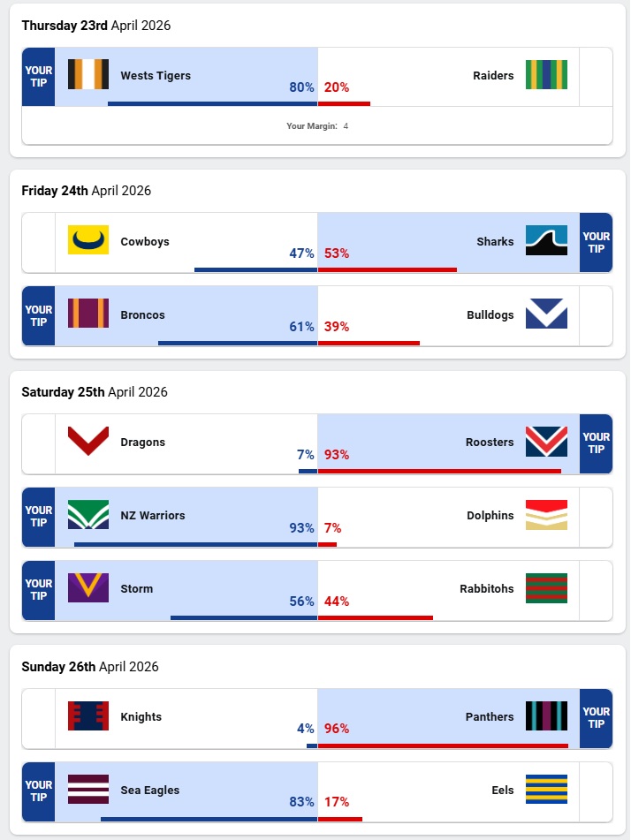Select Eels as your tip

click(597, 791)
